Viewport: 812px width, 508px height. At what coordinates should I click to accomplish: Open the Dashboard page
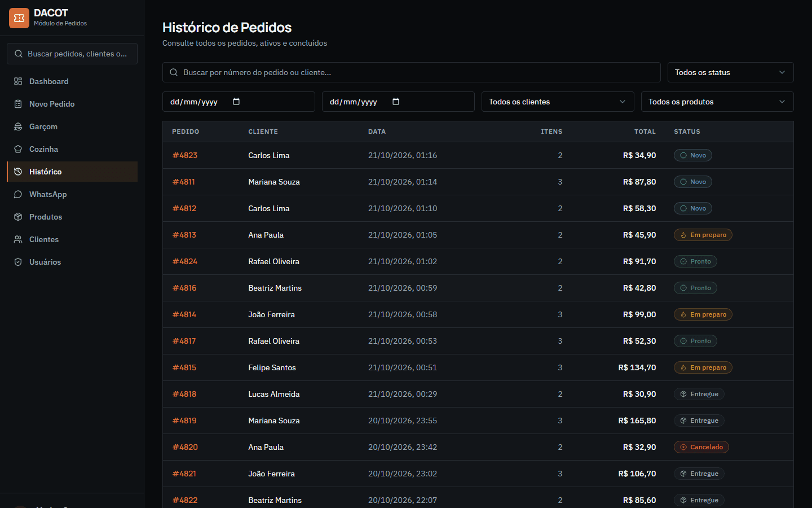pos(72,81)
